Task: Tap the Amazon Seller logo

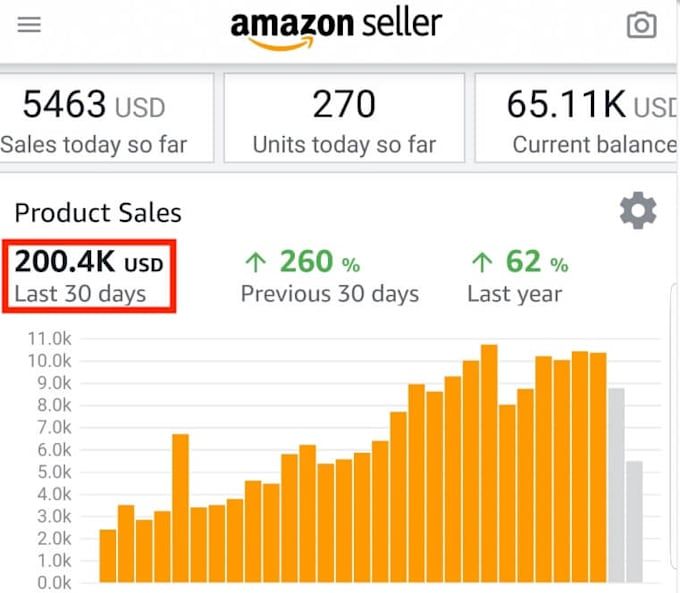Action: [336, 27]
